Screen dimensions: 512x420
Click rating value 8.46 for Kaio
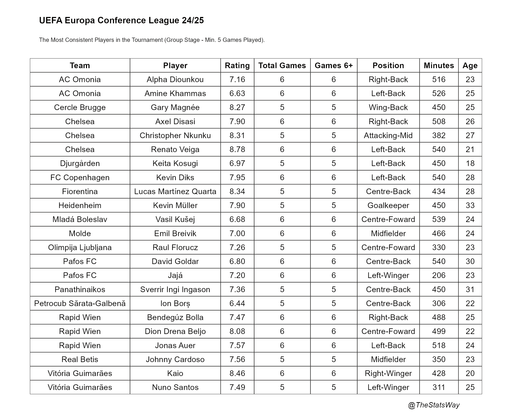point(237,374)
